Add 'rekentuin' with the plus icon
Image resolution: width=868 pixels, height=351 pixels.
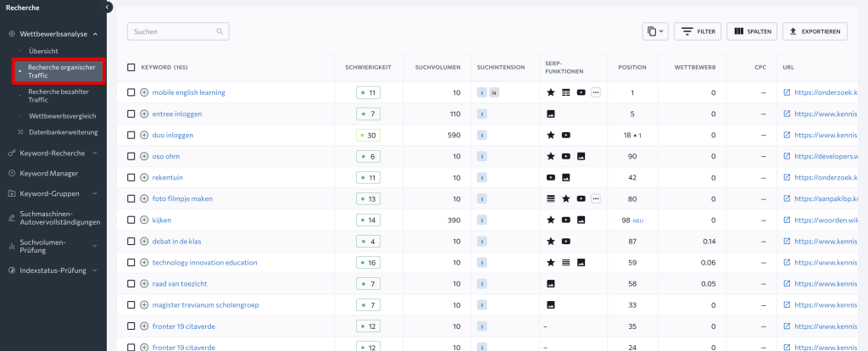[144, 178]
